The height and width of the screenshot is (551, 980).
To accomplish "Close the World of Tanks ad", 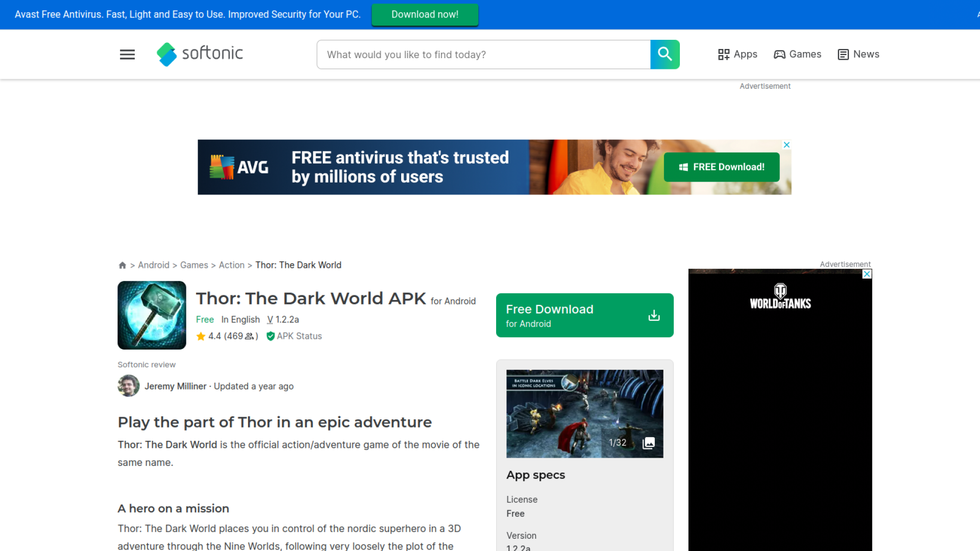I will tap(867, 274).
